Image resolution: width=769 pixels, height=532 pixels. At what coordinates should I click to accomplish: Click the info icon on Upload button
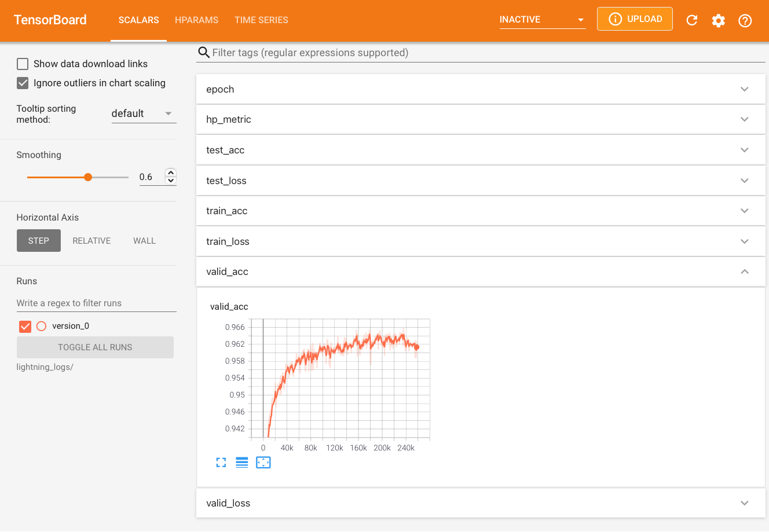coord(616,19)
